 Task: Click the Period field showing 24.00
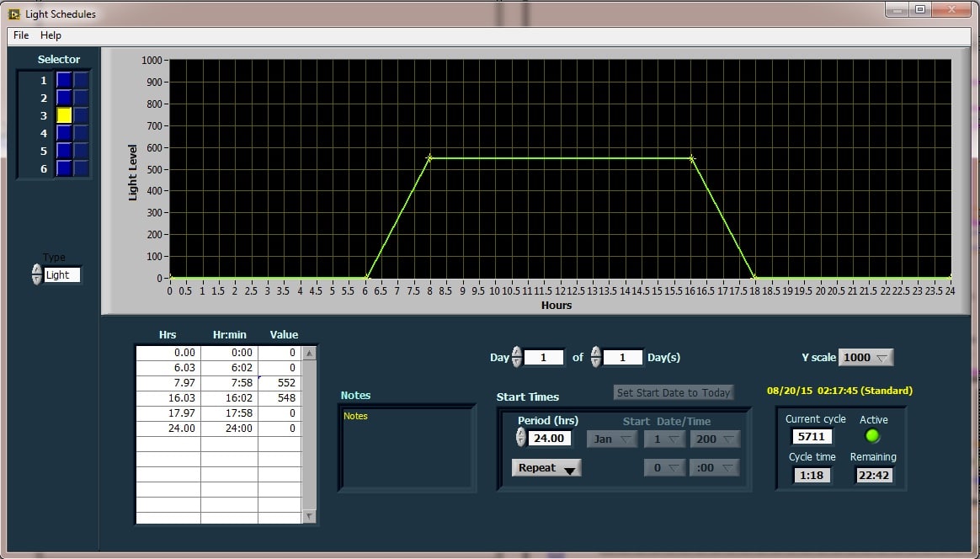pos(550,438)
